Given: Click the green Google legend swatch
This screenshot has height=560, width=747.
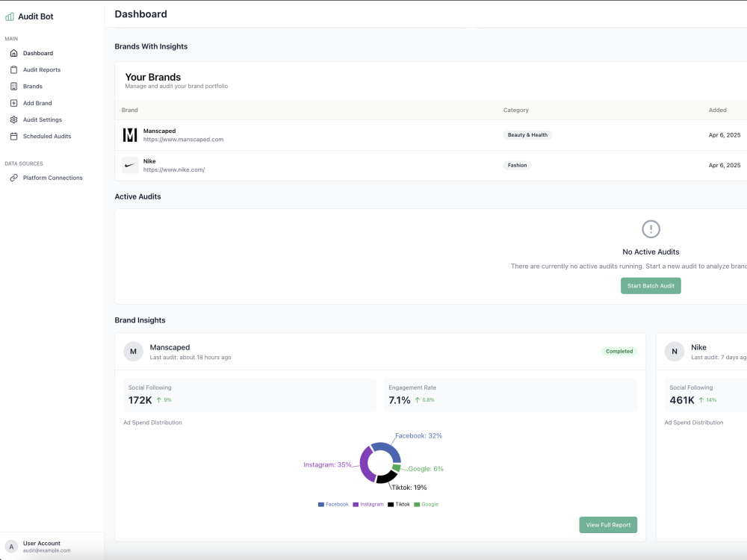Looking at the screenshot, I should 417,504.
